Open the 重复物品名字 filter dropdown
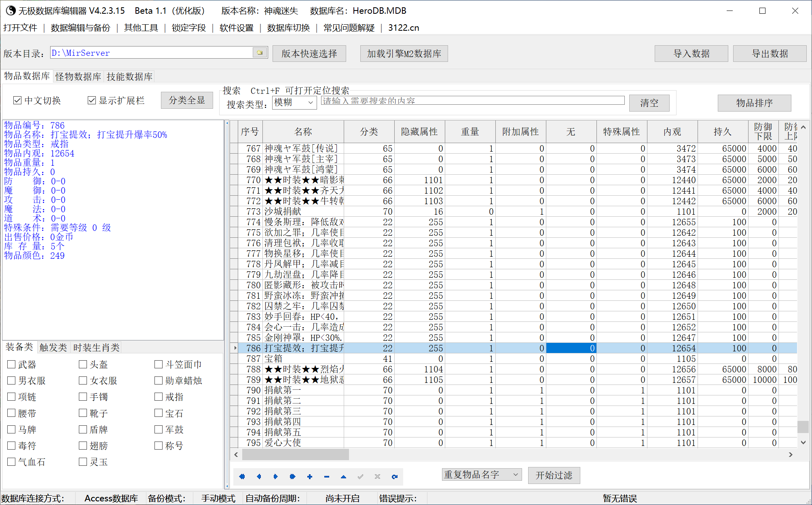Viewport: 812px width, 505px height. [482, 475]
